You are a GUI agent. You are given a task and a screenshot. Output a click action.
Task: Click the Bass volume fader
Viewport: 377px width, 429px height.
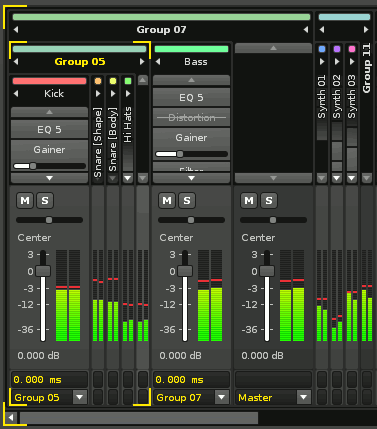coord(185,271)
